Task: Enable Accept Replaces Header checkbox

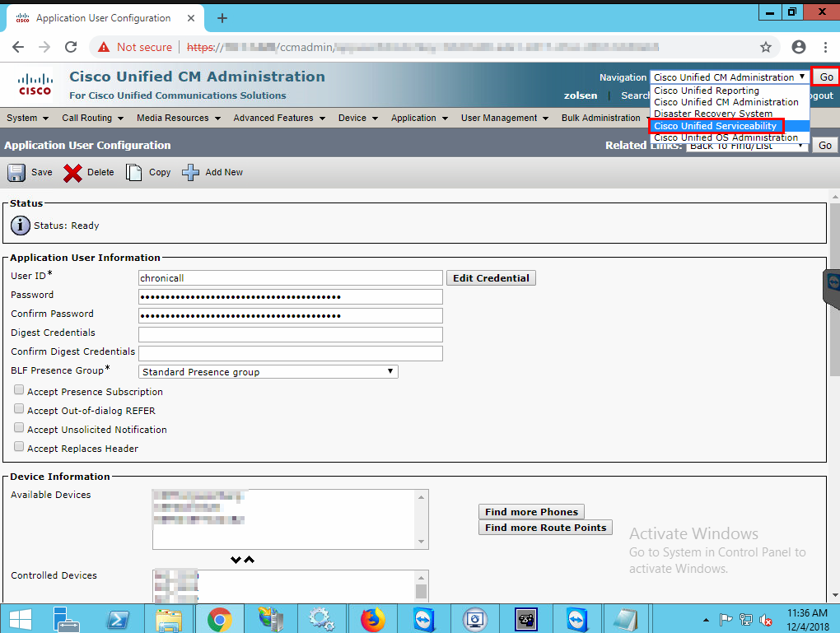Action: pos(19,446)
